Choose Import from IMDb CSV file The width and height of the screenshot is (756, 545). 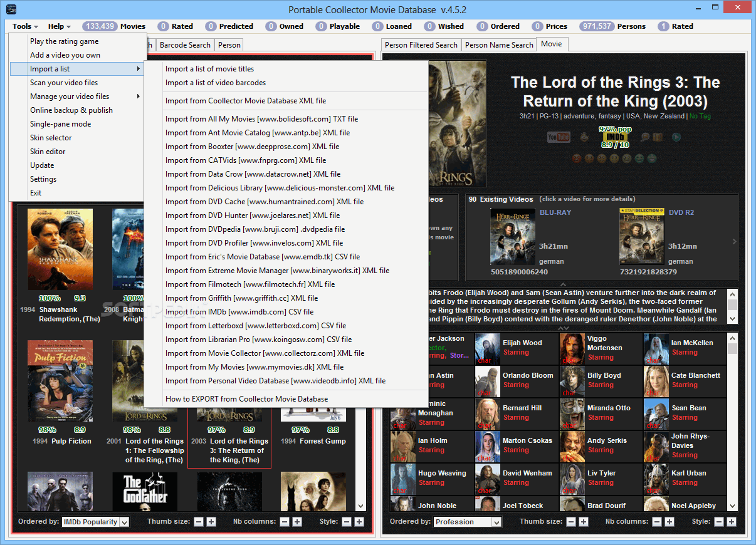(286, 312)
